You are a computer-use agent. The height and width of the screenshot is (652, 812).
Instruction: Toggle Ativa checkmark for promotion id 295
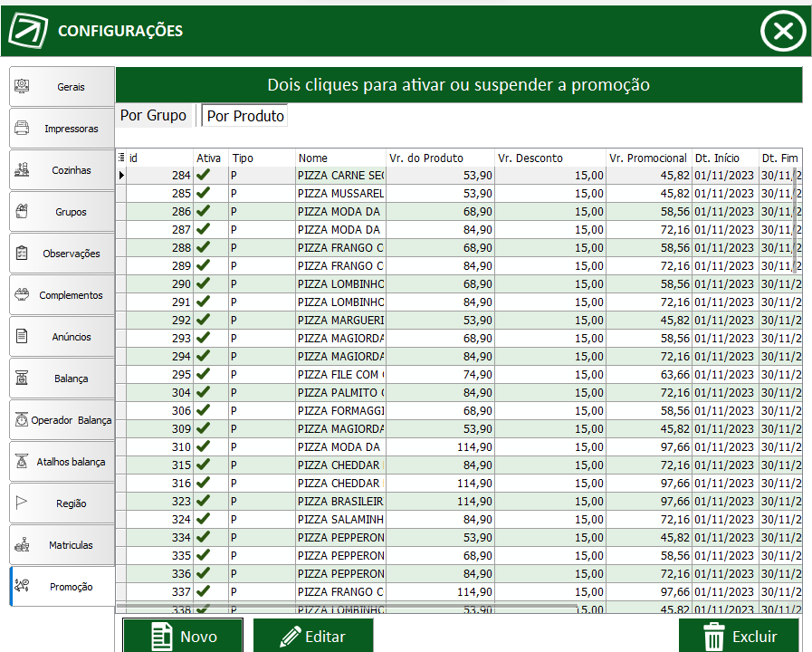click(x=203, y=374)
